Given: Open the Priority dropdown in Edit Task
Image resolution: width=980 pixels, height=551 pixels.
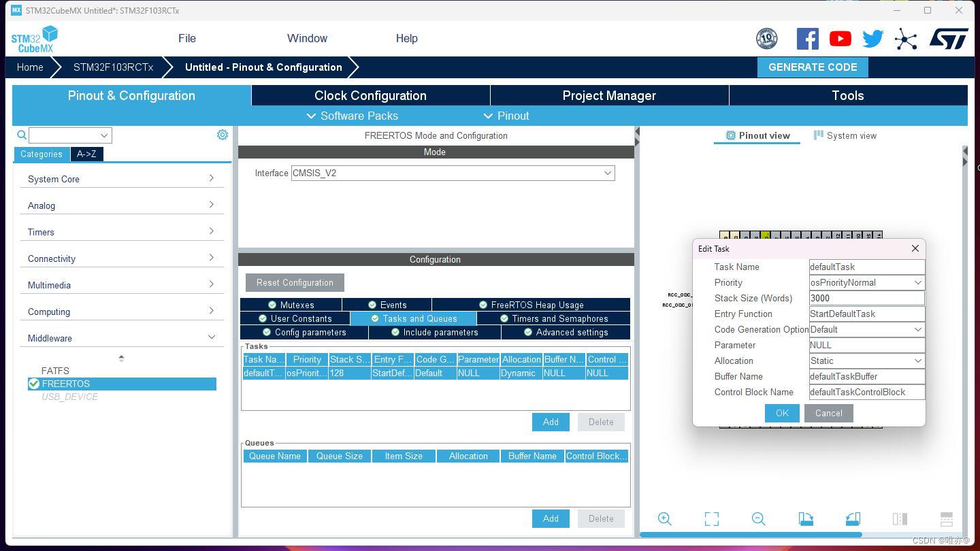Looking at the screenshot, I should [866, 282].
